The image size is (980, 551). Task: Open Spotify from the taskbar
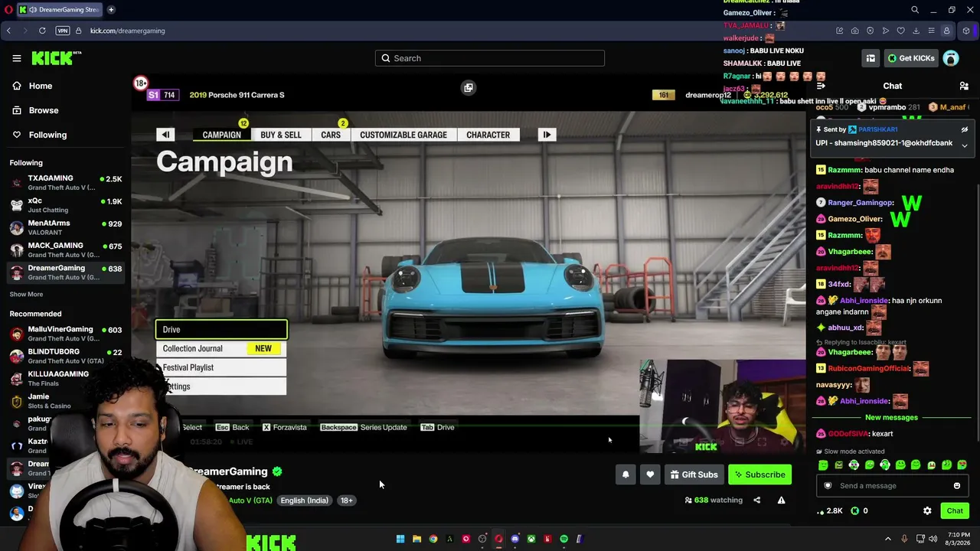tap(563, 539)
